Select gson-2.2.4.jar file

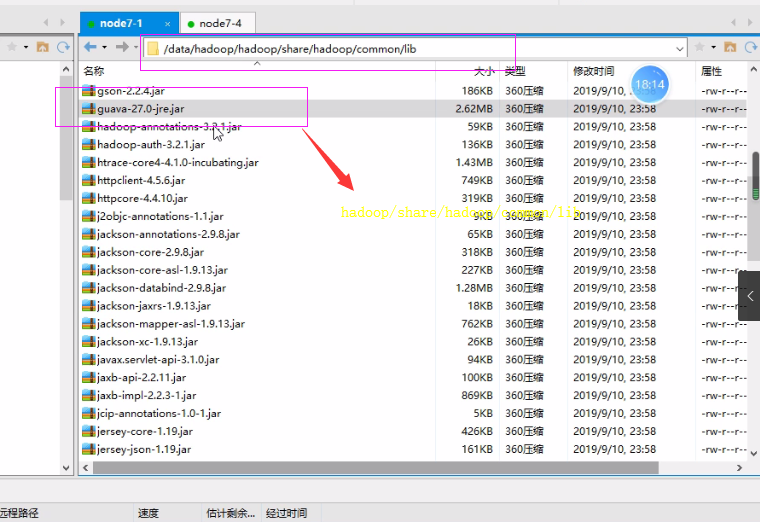(x=131, y=91)
